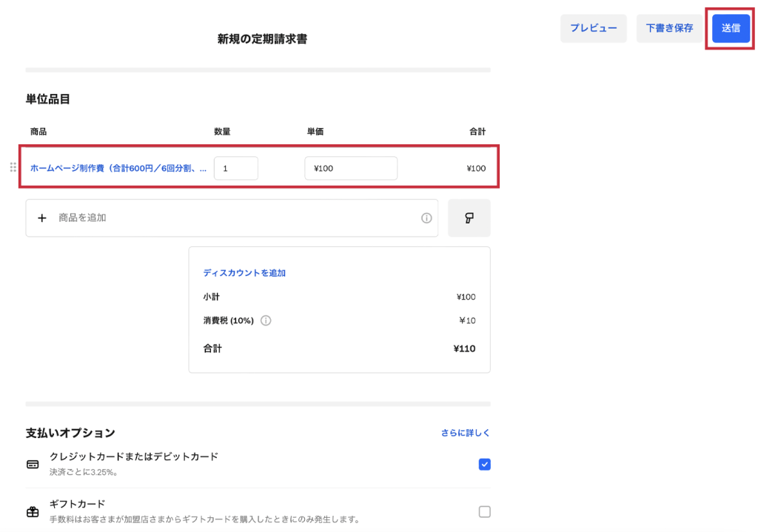Viewport: 758px width, 532px height.
Task: Open the さらに詳しく link
Action: (x=465, y=433)
